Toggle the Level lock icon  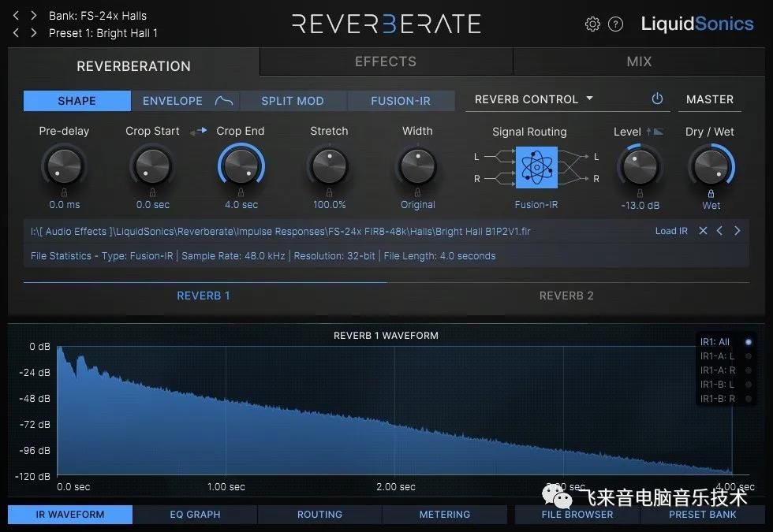tap(640, 194)
